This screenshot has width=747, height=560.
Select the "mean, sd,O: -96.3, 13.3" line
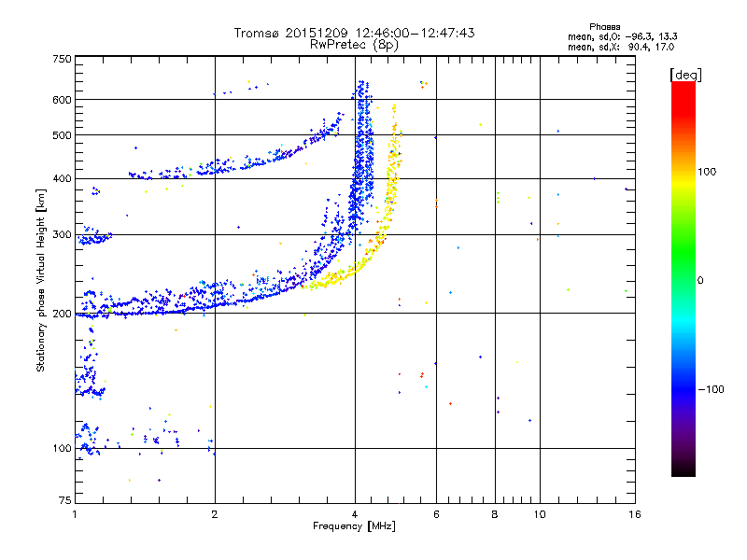623,36
